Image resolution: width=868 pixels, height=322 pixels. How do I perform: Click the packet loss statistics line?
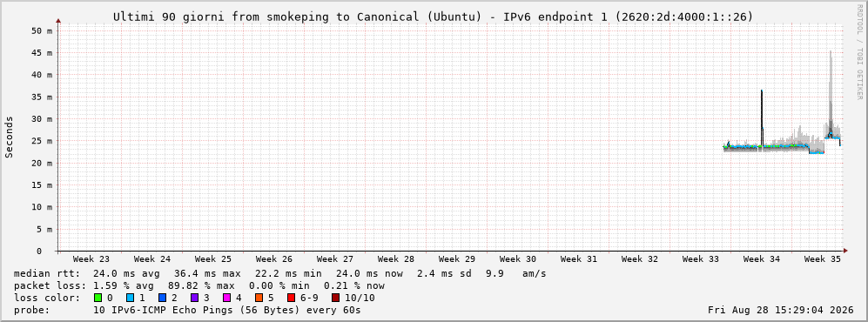(x=198, y=286)
